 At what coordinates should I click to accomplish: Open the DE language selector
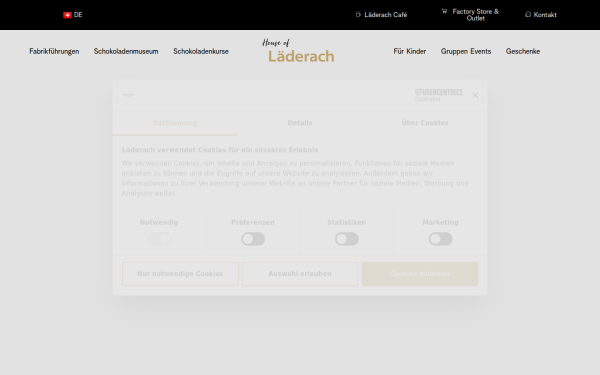(73, 15)
